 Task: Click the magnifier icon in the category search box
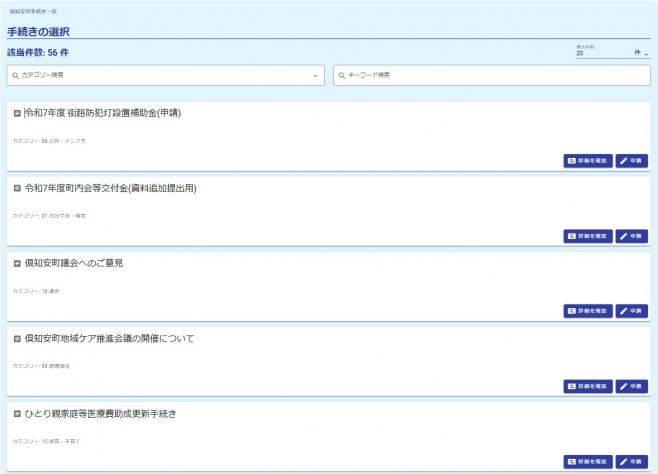point(15,75)
